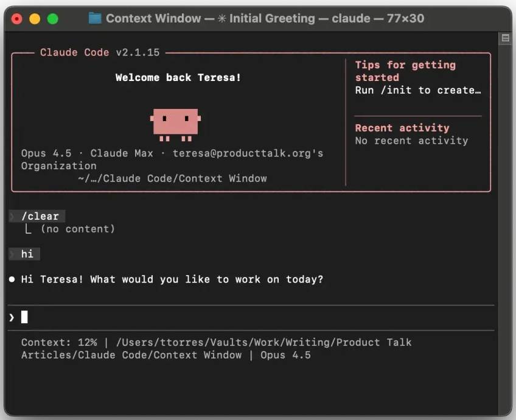
Task: Click the scrollback marker icon at top right
Action: (505, 38)
